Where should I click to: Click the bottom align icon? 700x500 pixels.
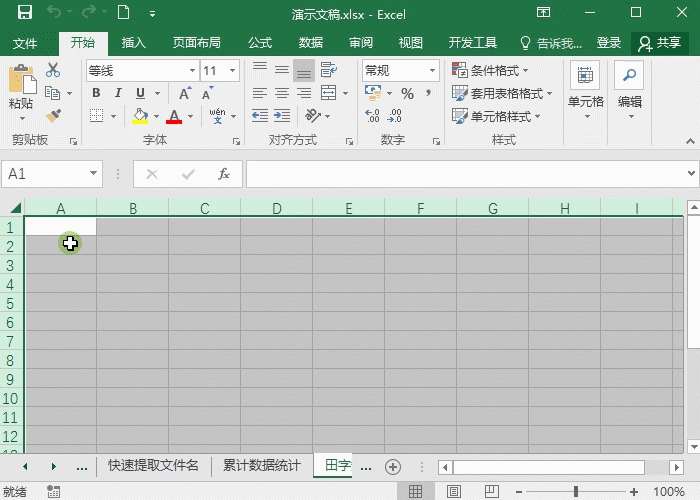(304, 70)
